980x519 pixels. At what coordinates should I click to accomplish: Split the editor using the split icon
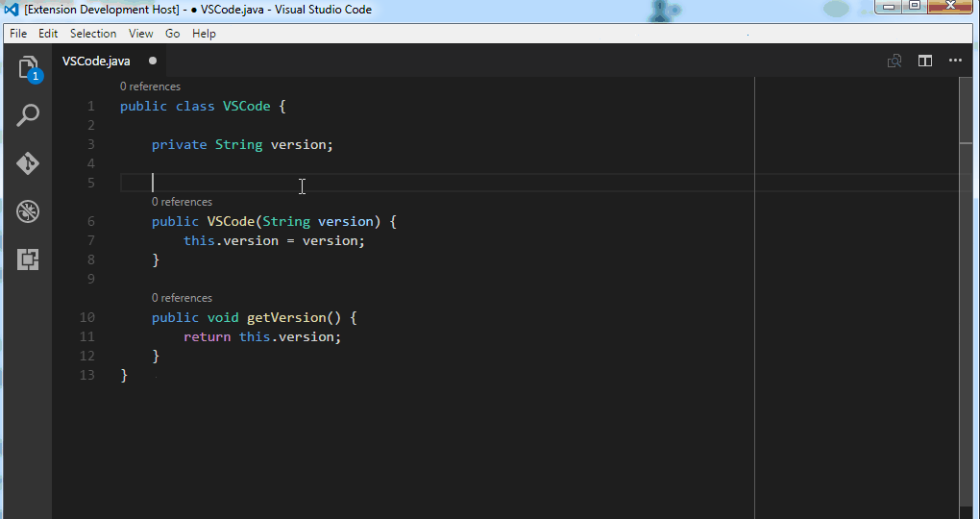point(925,61)
